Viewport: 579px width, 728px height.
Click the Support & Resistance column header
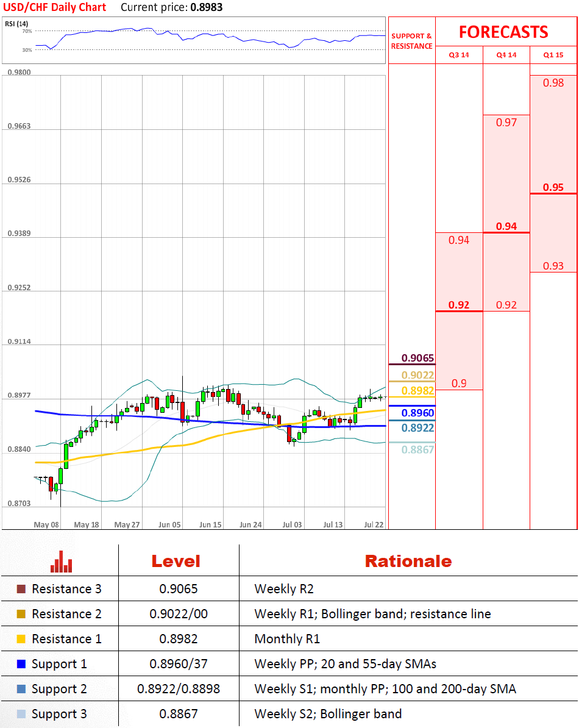tap(411, 41)
